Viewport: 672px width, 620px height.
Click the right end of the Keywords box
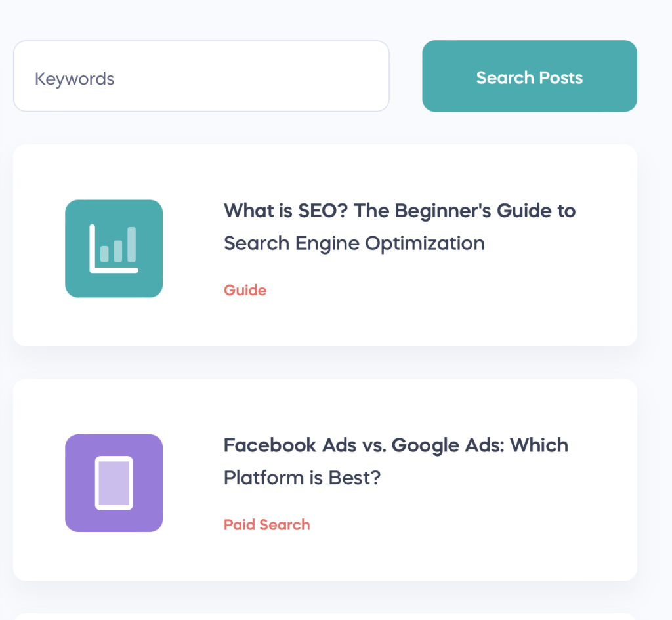coord(367,77)
